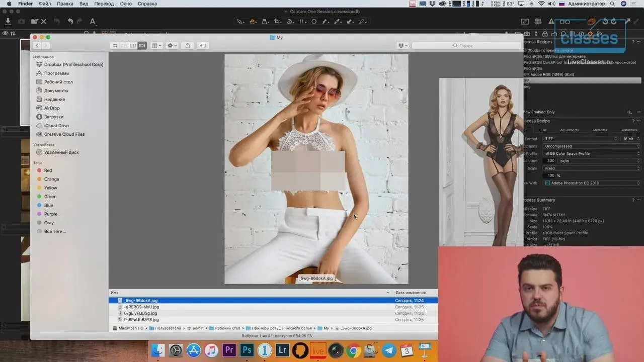Screen dimensions: 644x362
Task: Switch Finder to list view
Action: (124, 46)
